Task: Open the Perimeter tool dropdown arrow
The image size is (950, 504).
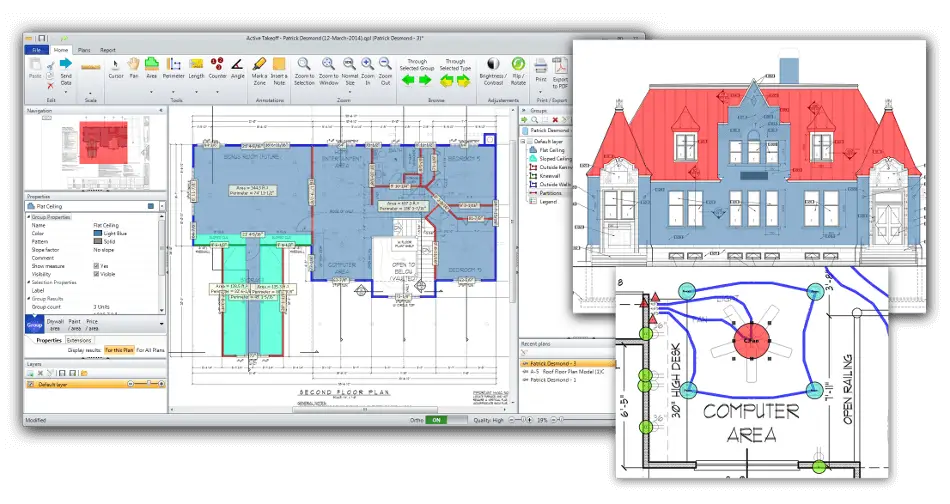Action: (173, 92)
